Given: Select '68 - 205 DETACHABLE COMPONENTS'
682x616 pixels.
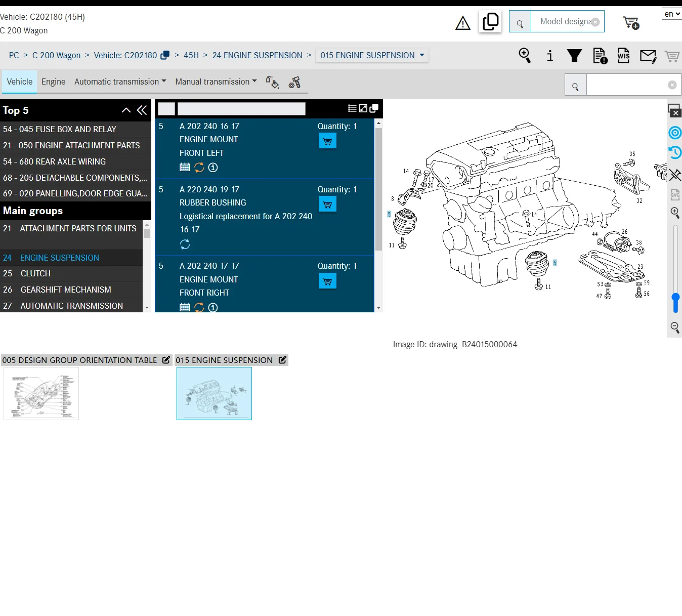Looking at the screenshot, I should coord(75,178).
